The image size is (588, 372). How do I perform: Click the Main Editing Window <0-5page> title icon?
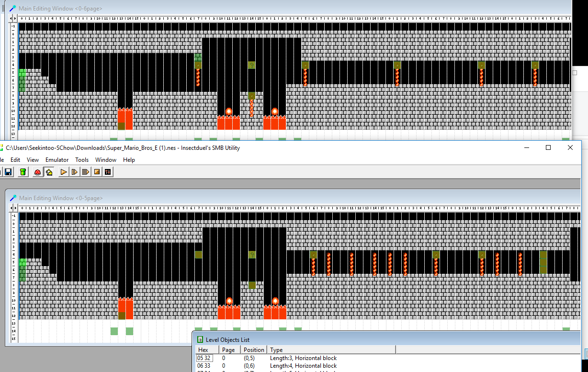point(13,198)
